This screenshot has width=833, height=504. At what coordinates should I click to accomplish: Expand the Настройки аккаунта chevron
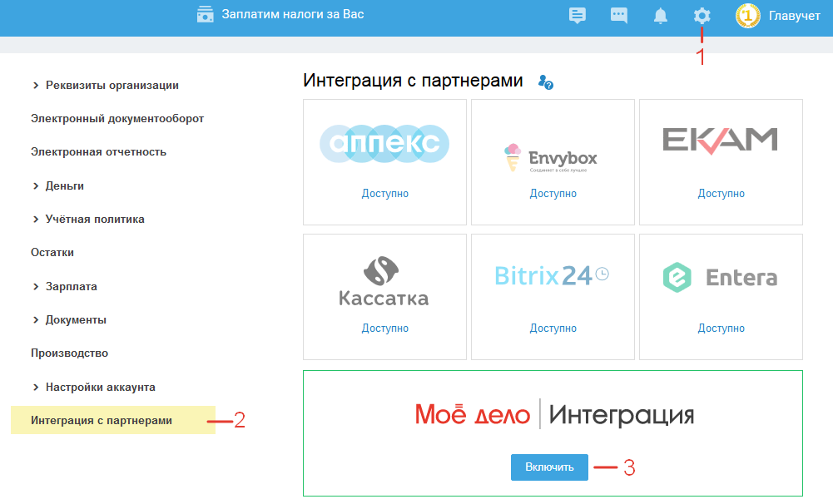(36, 388)
